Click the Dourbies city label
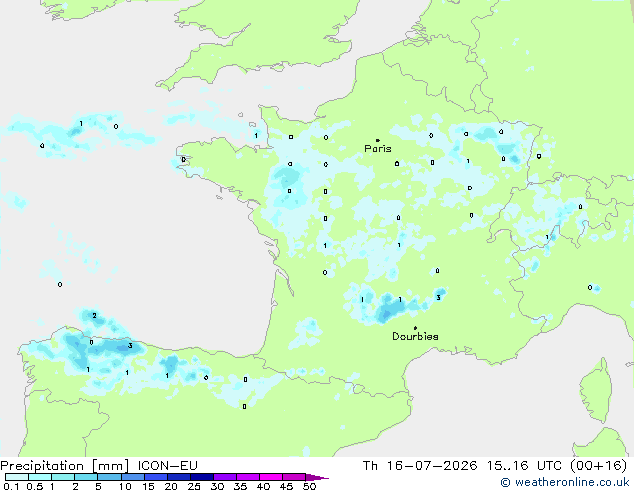 pyautogui.click(x=415, y=336)
